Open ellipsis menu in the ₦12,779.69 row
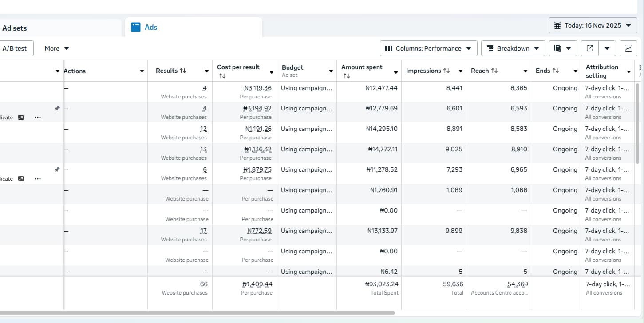Viewport: 644px width, 323px height. [x=38, y=118]
